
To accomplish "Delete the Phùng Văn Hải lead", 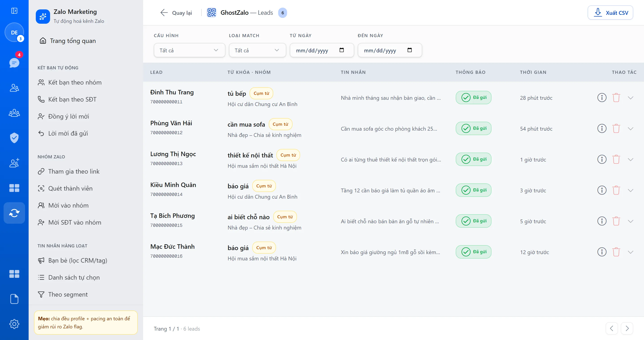I will 616,128.
